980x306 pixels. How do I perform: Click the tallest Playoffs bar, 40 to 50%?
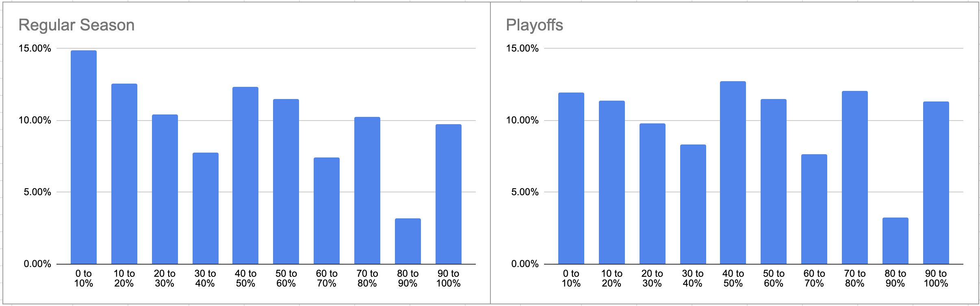click(x=733, y=172)
